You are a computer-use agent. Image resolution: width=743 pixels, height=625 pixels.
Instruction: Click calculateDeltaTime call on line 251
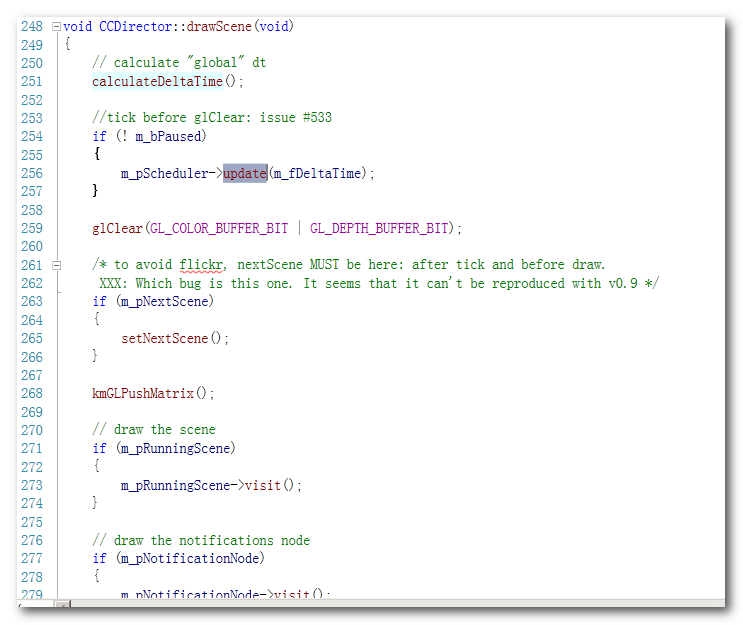pyautogui.click(x=157, y=82)
